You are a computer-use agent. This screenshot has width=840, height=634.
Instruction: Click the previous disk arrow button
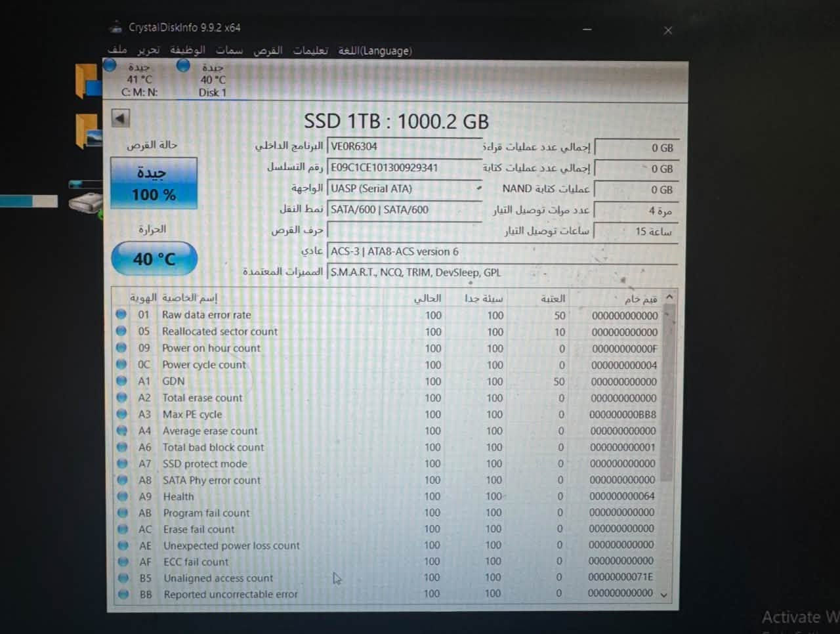click(120, 118)
